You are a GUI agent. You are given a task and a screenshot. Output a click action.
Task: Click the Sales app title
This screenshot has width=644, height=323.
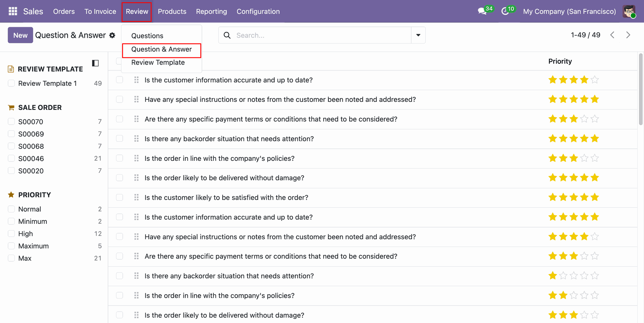coord(33,11)
